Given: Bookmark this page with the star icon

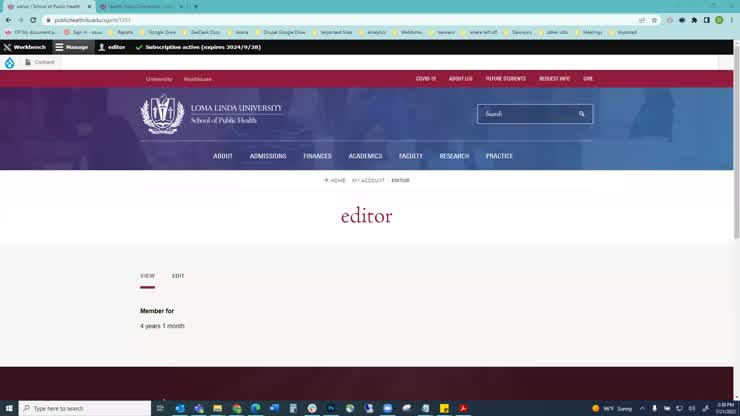Looking at the screenshot, I should pos(654,20).
